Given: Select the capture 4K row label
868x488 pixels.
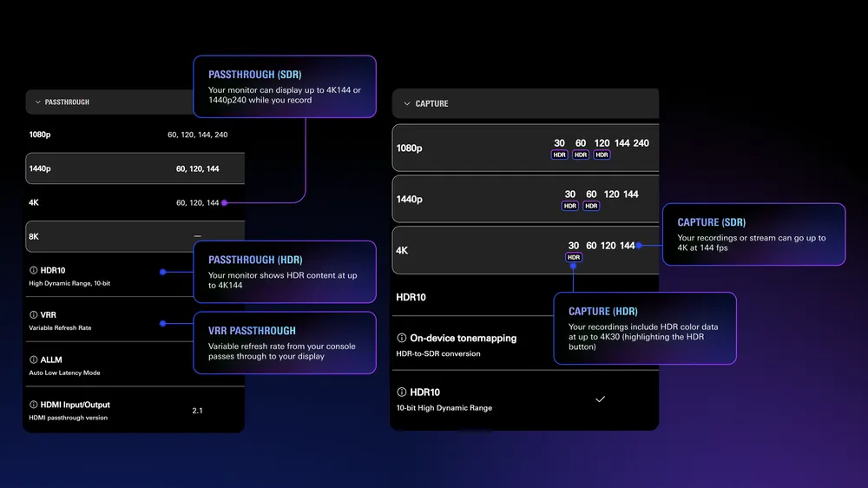Looking at the screenshot, I should 402,250.
